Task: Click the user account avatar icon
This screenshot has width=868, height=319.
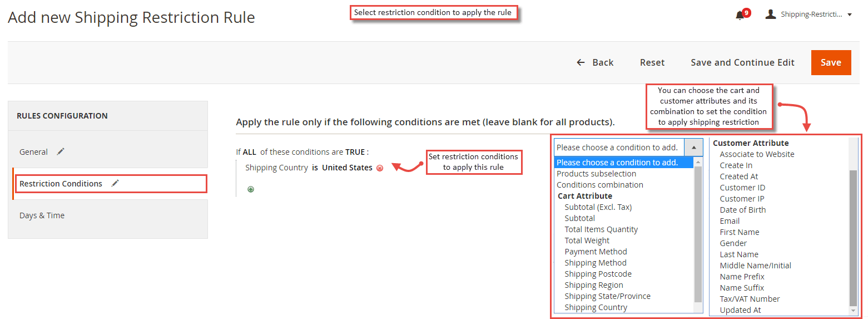Action: click(x=771, y=14)
